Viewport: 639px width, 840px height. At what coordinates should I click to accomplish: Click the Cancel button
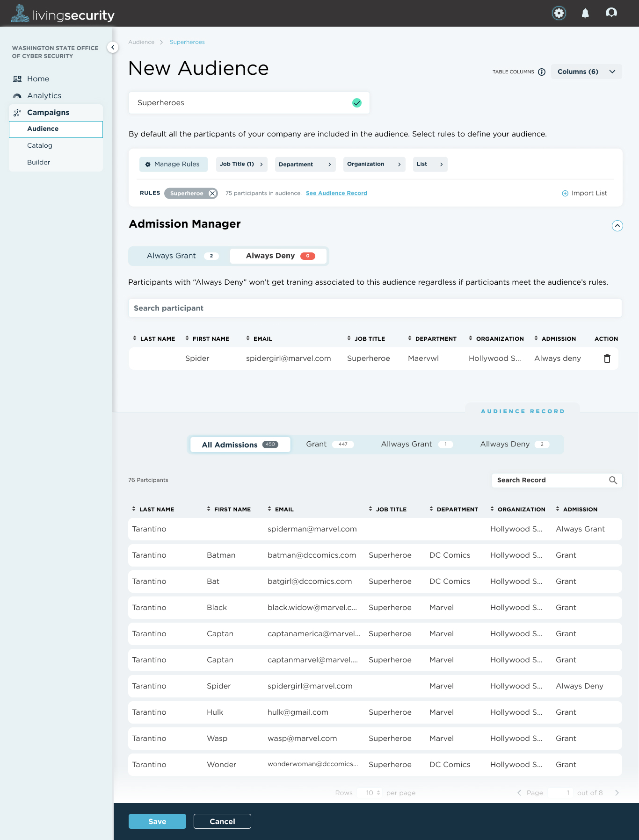point(222,821)
